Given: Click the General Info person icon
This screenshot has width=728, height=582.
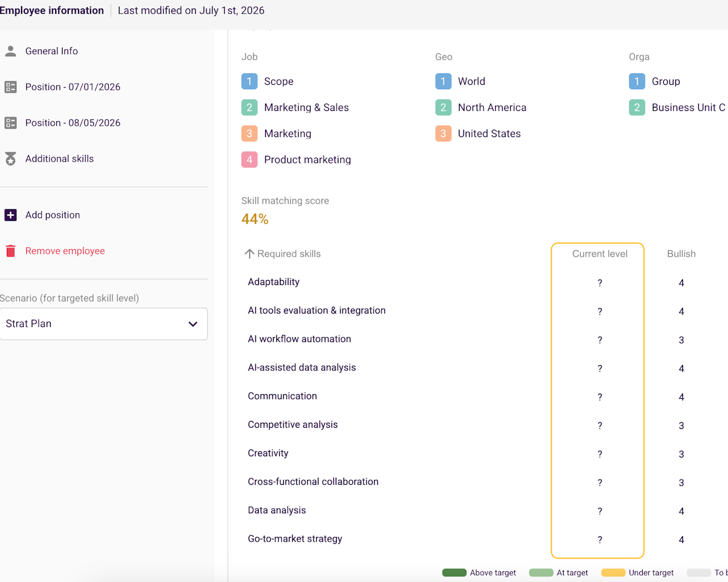Looking at the screenshot, I should point(10,51).
